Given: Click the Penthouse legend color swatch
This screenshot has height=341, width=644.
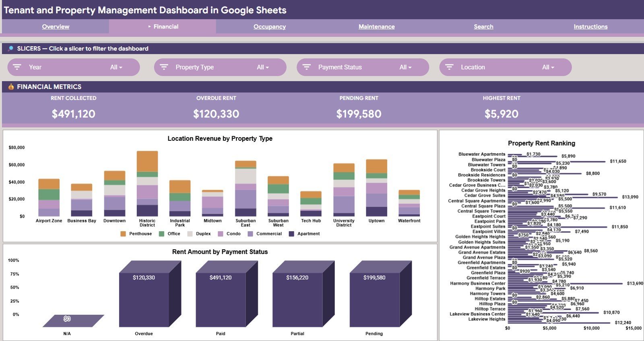Looking at the screenshot, I should coord(123,234).
